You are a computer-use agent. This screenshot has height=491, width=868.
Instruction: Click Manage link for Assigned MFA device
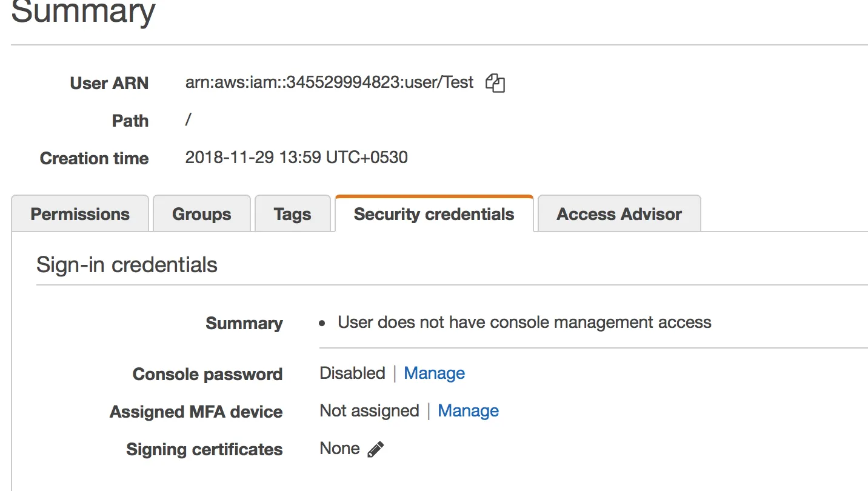coord(468,411)
